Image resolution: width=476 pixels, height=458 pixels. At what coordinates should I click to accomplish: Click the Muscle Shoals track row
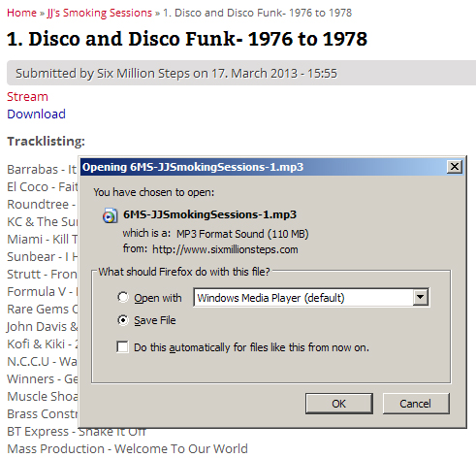[x=43, y=396]
